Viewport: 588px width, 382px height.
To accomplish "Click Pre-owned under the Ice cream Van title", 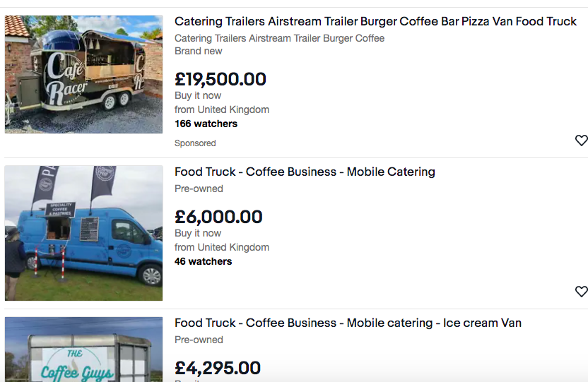I will pos(199,340).
